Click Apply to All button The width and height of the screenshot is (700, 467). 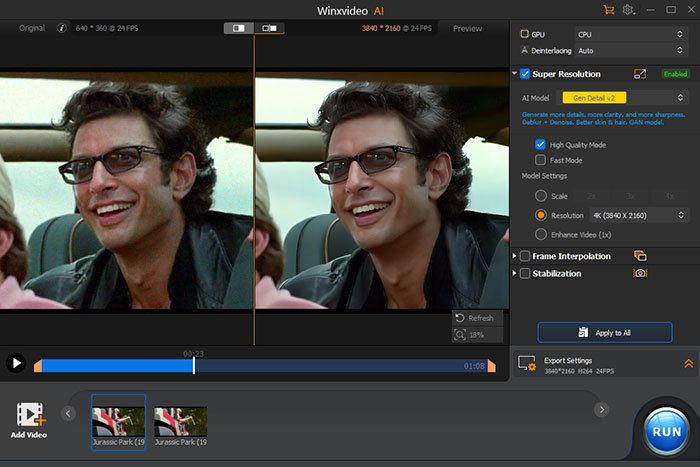(605, 333)
